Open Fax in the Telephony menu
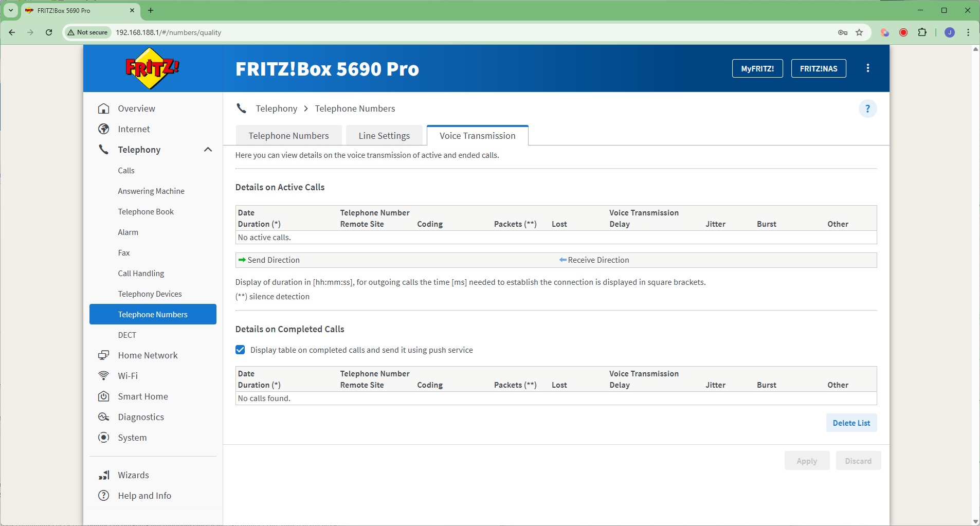Image resolution: width=980 pixels, height=526 pixels. [124, 253]
